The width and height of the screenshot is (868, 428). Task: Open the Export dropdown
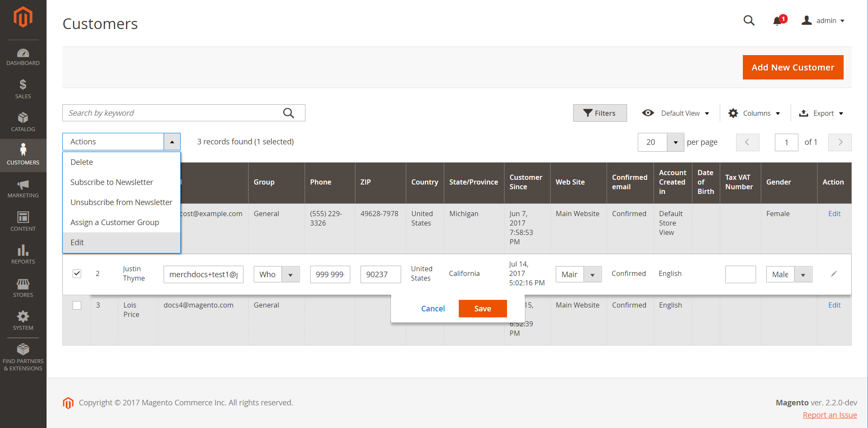[x=821, y=113]
